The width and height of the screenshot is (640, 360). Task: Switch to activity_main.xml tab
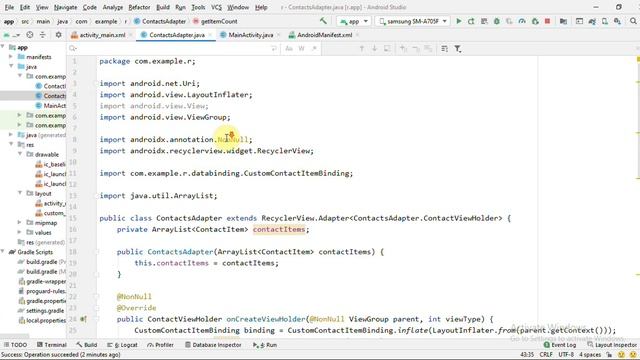pyautogui.click(x=102, y=35)
